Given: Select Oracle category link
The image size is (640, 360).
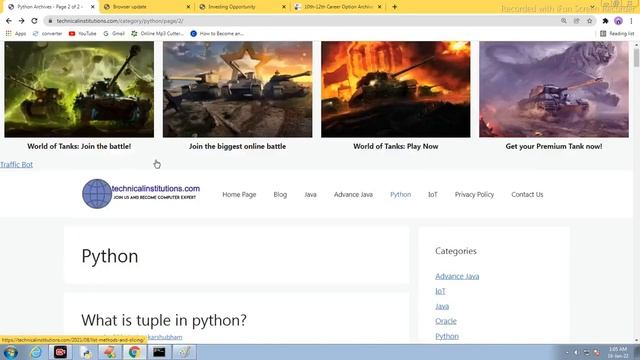Looking at the screenshot, I should pyautogui.click(x=446, y=321).
